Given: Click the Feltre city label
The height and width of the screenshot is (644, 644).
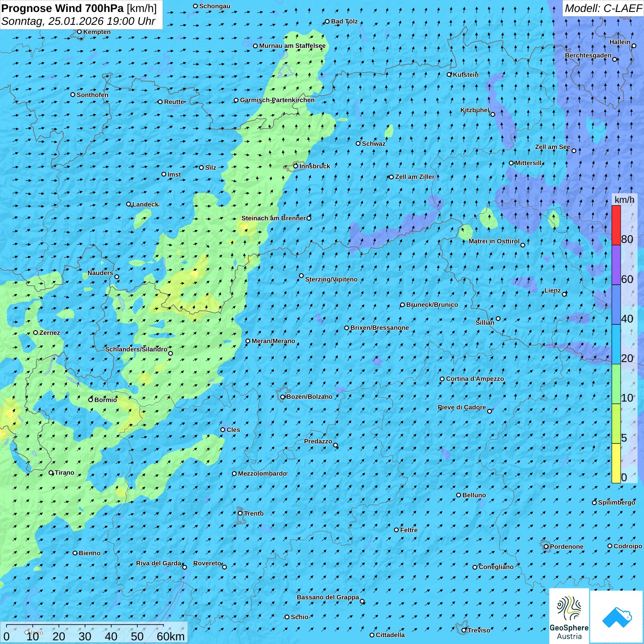Looking at the screenshot, I should [408, 530].
